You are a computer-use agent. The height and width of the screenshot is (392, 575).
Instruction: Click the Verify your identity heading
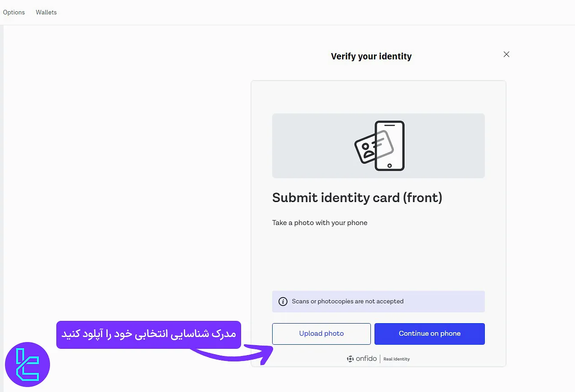coord(371,56)
